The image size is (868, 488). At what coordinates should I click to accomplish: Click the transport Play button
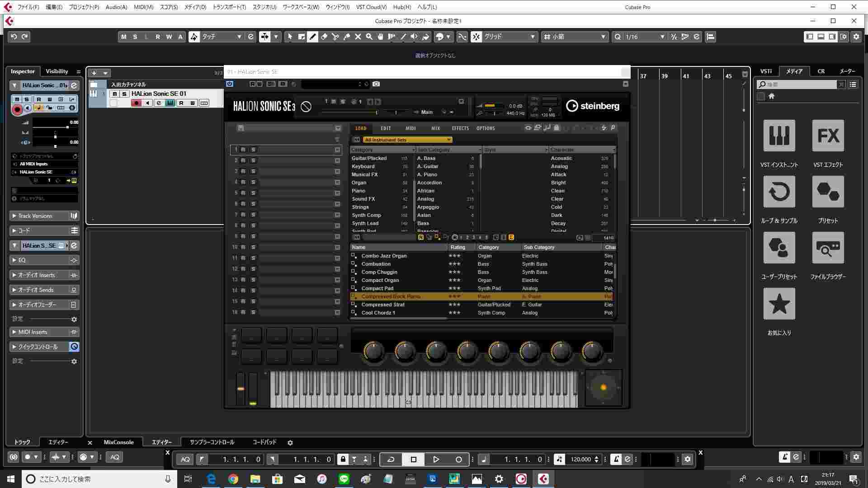(436, 459)
